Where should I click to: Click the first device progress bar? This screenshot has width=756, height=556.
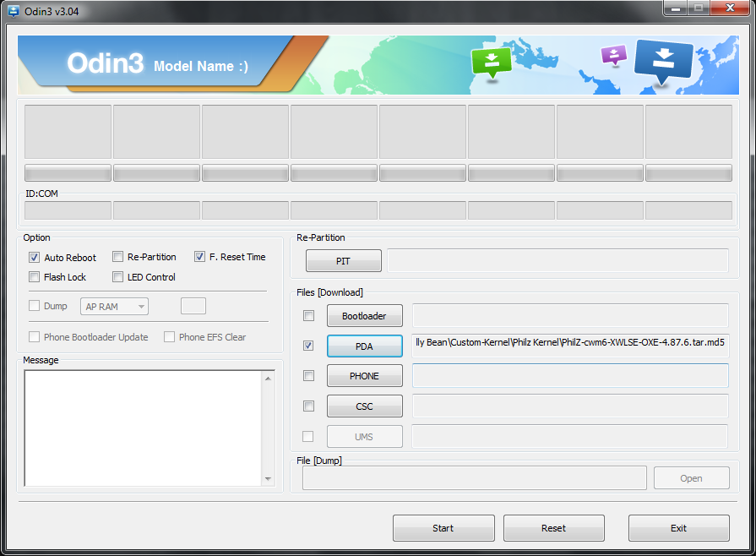pos(68,172)
